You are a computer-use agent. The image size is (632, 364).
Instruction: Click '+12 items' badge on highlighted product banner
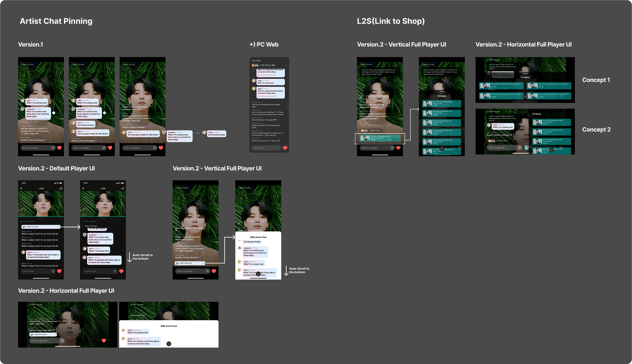click(x=396, y=139)
